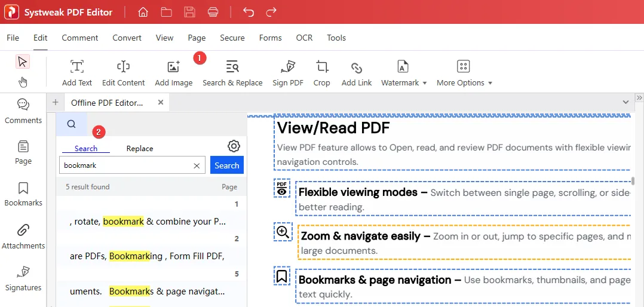Open the Forms menu
This screenshot has width=644, height=307.
pos(270,38)
